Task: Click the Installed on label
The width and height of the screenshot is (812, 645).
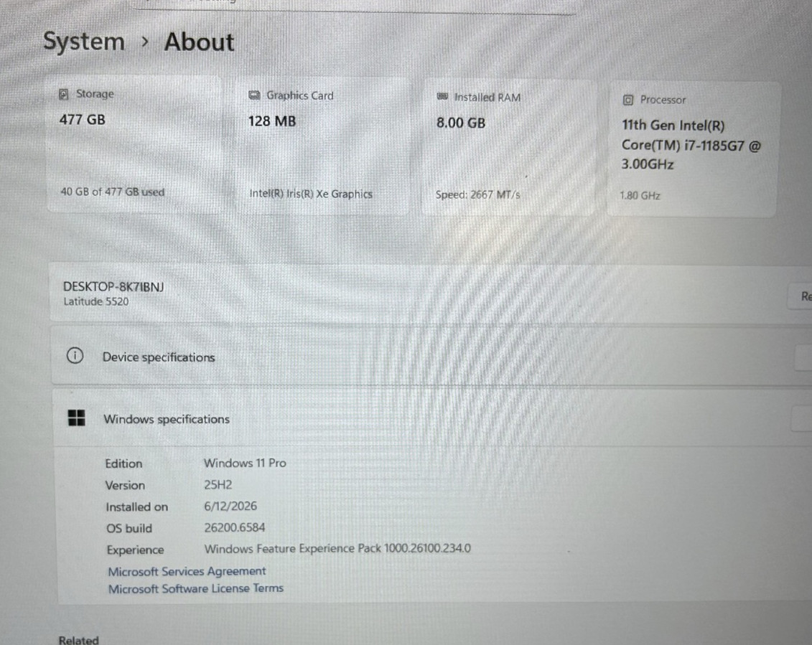Action: 136,507
